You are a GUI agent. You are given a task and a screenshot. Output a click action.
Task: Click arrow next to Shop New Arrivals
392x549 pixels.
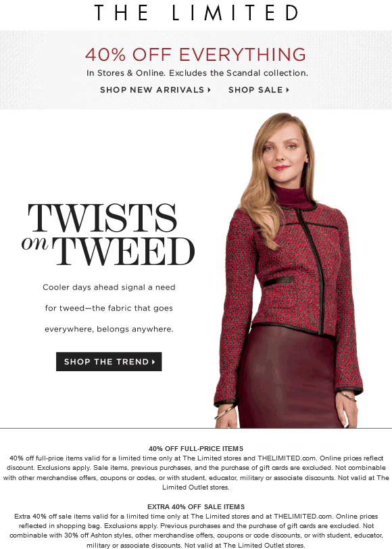(x=209, y=90)
